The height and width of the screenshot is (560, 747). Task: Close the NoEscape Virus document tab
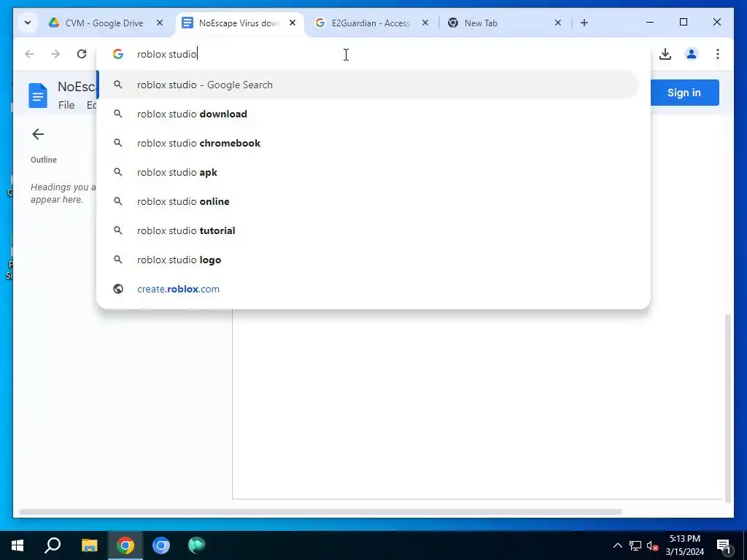click(293, 23)
